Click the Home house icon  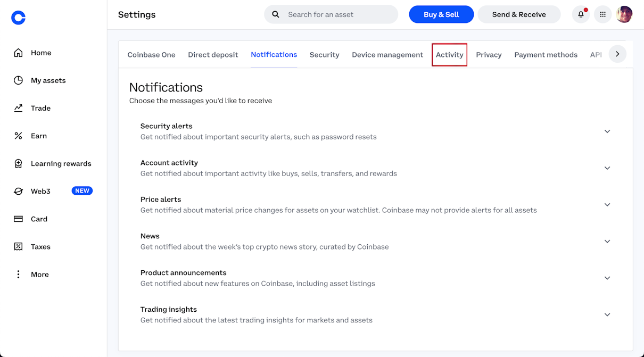18,53
